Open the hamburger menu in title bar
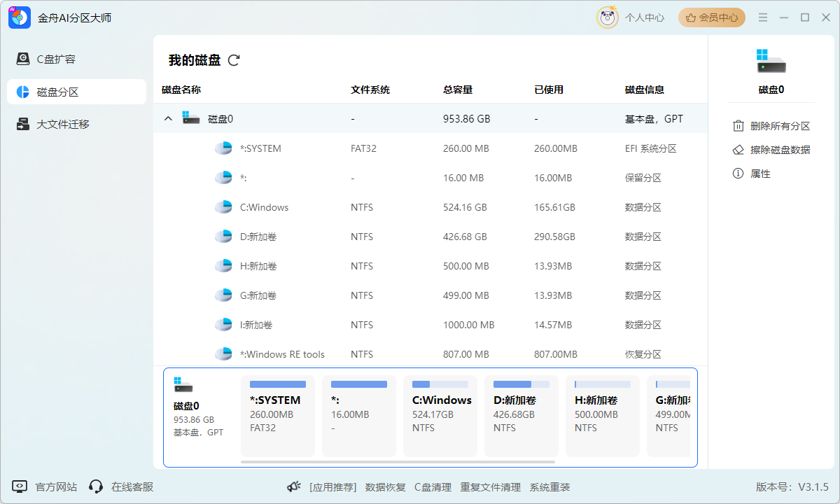 (x=763, y=17)
